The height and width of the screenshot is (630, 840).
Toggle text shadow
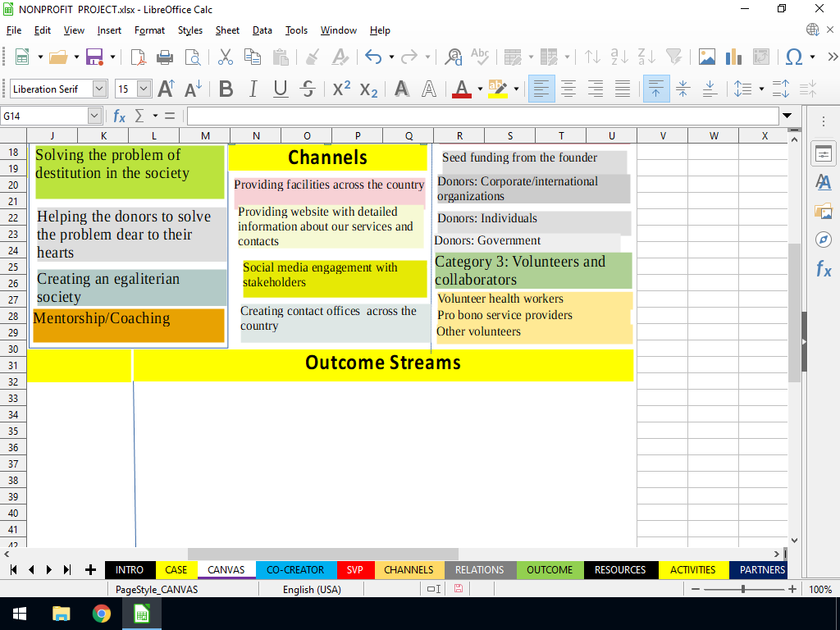[402, 89]
